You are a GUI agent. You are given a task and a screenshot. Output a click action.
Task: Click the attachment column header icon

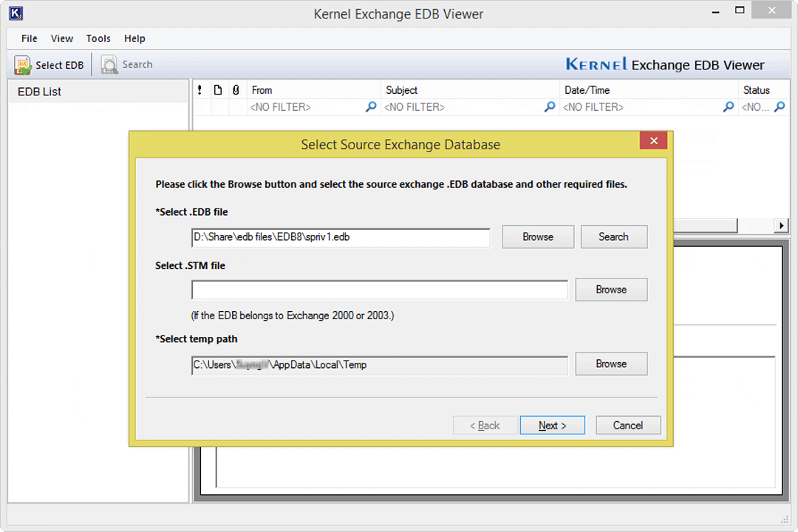(236, 90)
